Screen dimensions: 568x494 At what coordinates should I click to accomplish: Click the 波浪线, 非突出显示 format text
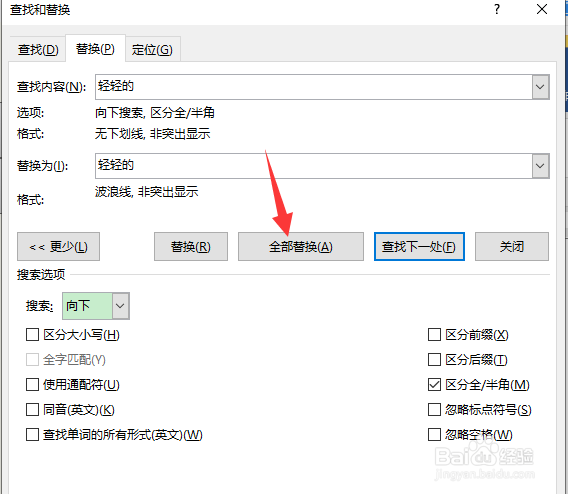tap(147, 192)
